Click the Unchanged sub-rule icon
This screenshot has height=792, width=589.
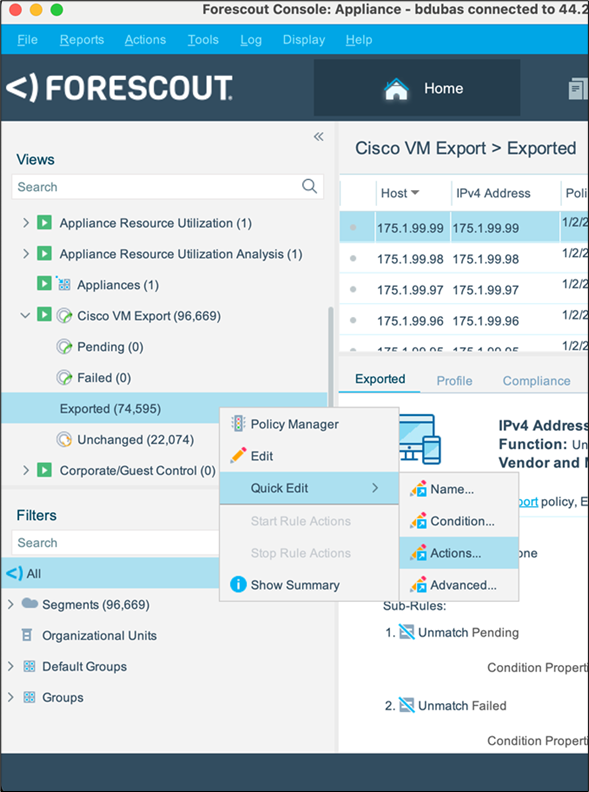[x=64, y=439]
